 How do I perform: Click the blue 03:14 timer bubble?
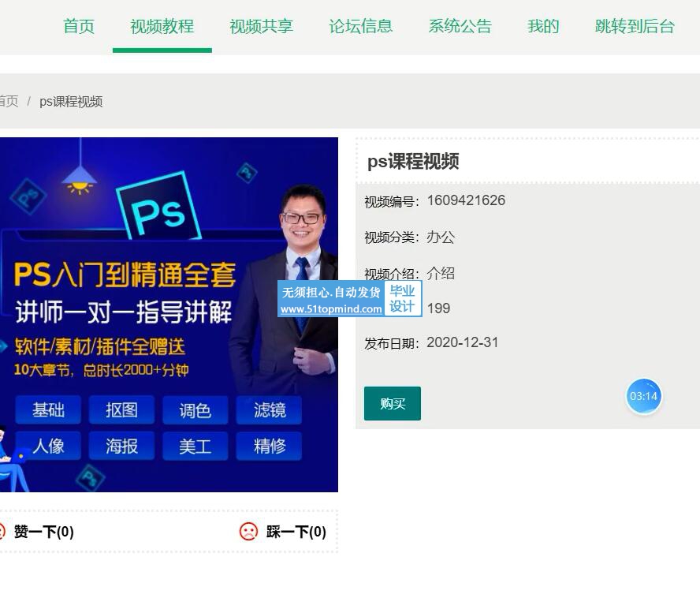pyautogui.click(x=643, y=397)
